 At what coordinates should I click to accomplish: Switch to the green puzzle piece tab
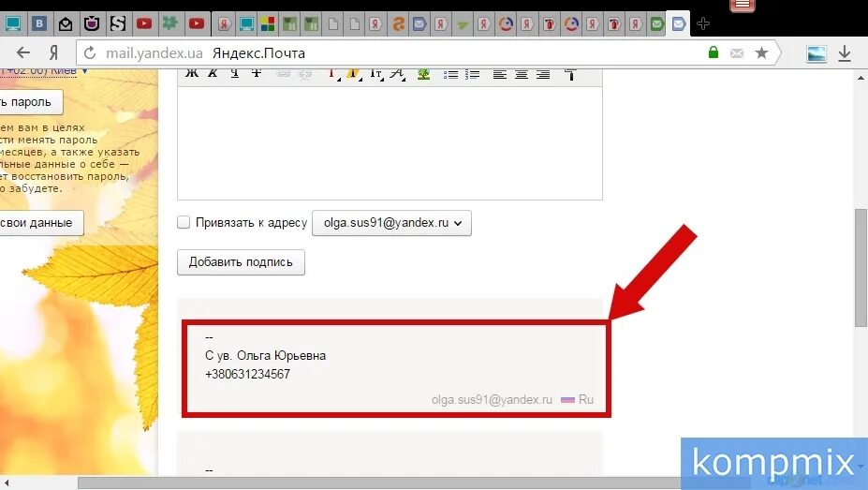(169, 23)
